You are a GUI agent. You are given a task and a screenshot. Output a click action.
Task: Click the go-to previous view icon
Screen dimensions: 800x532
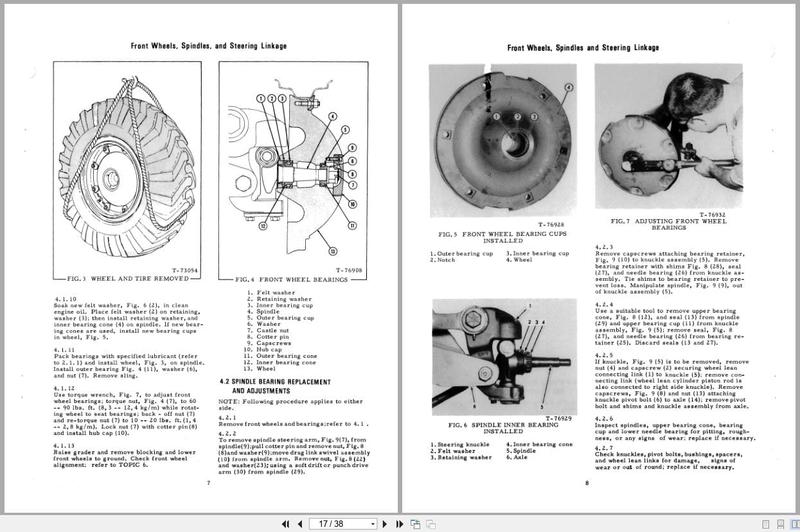pos(415,524)
